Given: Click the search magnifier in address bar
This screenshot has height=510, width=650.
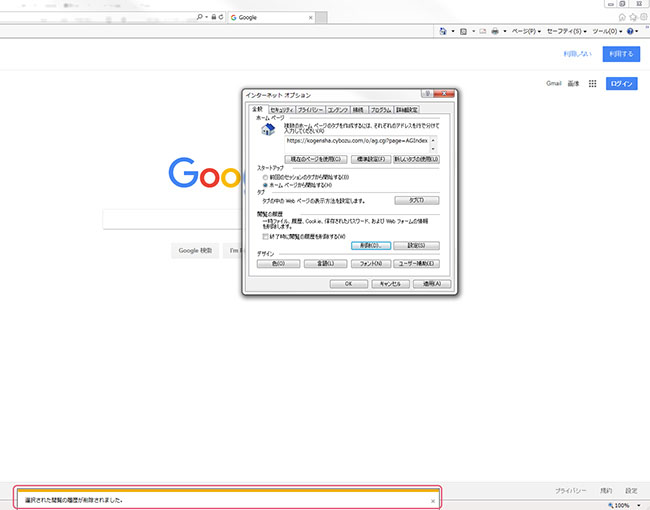Looking at the screenshot, I should coord(200,17).
